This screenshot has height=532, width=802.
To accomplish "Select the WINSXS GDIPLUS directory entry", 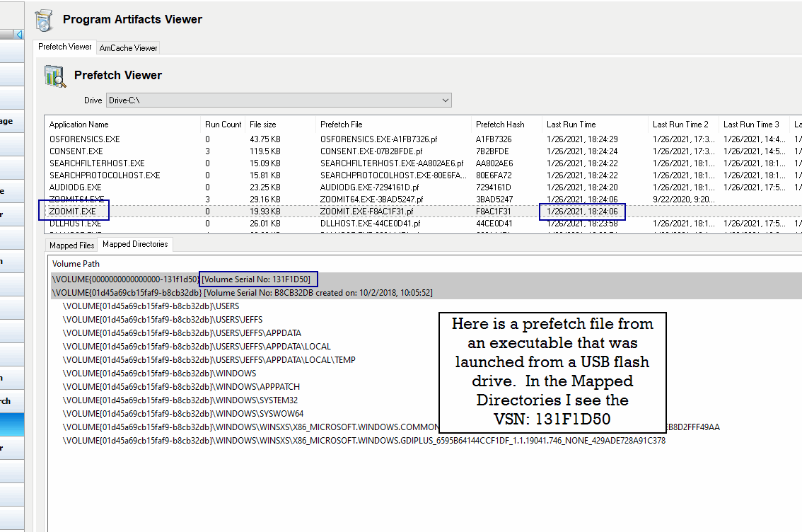I will (x=364, y=441).
